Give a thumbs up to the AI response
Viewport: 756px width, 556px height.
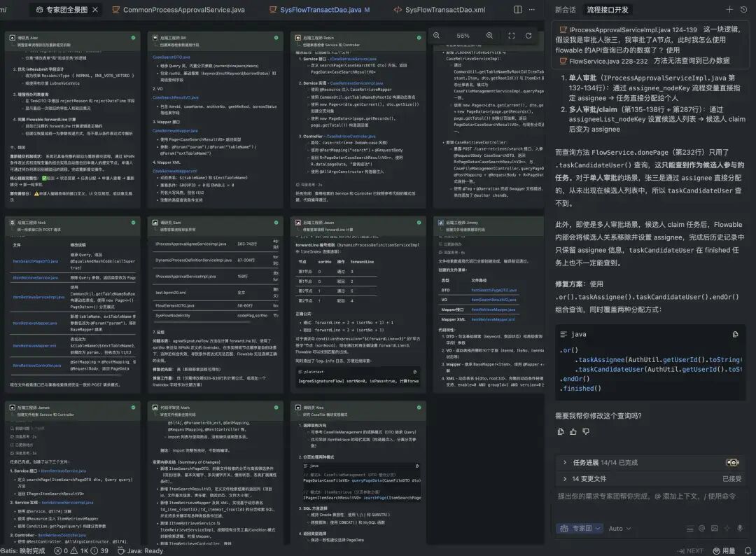click(573, 431)
